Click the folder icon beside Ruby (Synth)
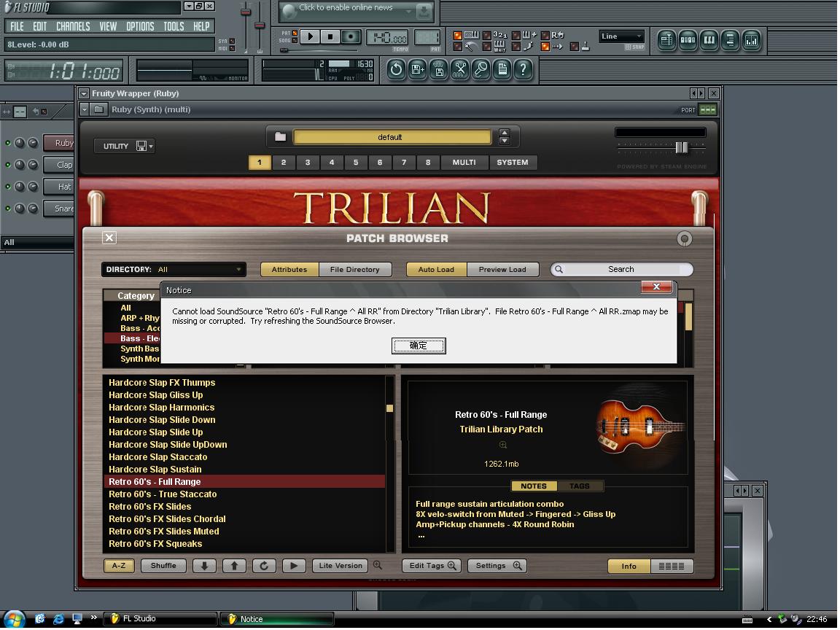The height and width of the screenshot is (630, 840). [x=99, y=109]
